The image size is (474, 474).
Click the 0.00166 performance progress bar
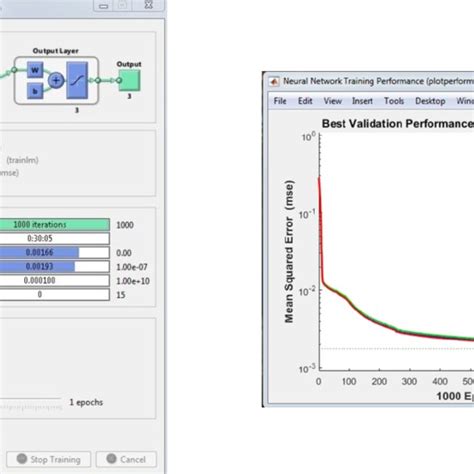tap(54, 253)
